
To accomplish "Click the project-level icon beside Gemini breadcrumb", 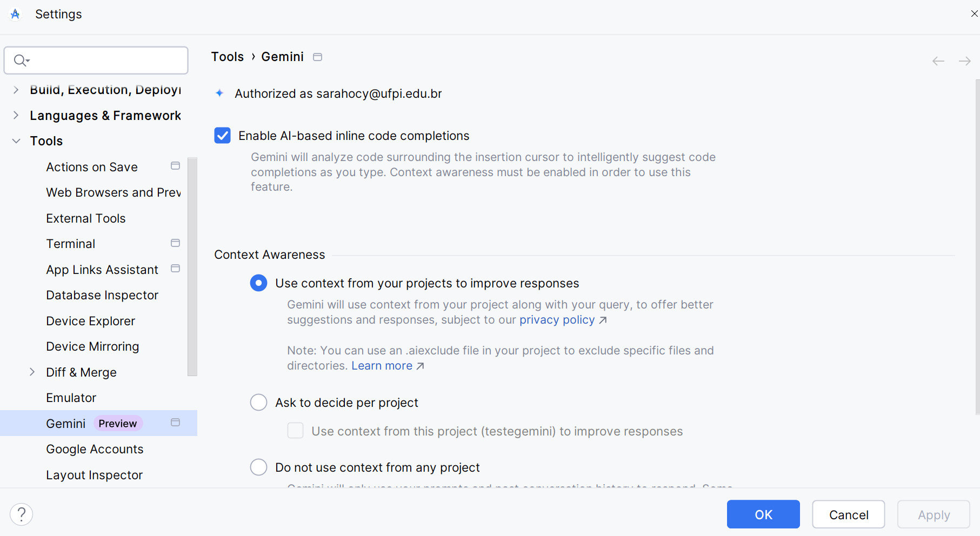I will coord(318,57).
